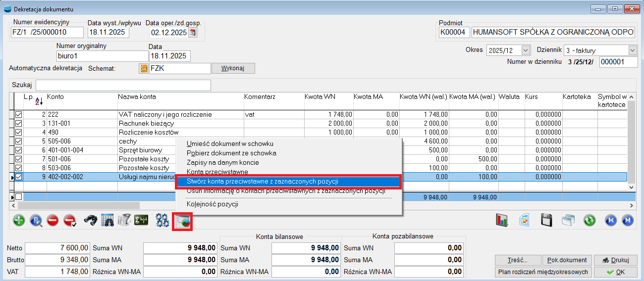Uncheck the checkbox for row 222 VAT naliczony
Viewport: 644px width, 281px height.
(x=19, y=114)
